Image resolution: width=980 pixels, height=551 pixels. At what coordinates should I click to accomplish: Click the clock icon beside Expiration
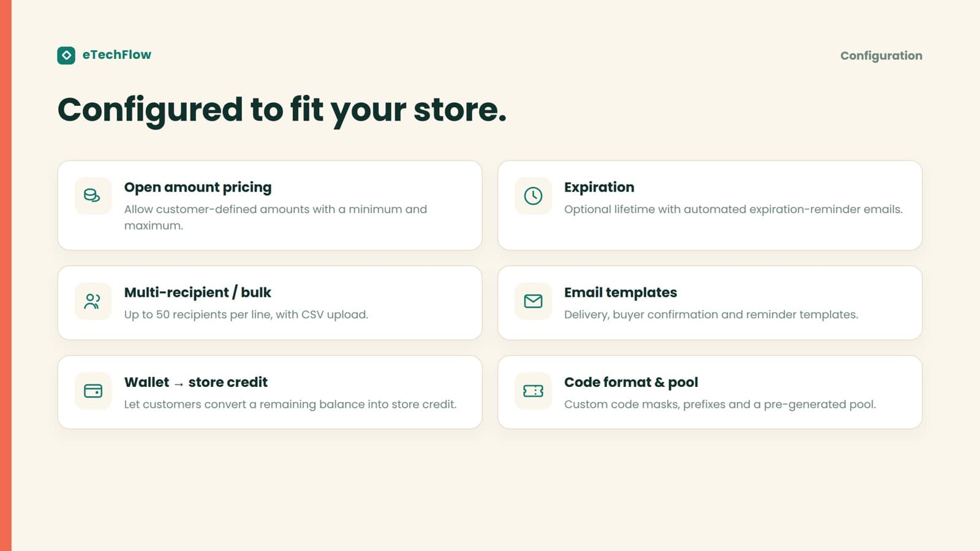[x=533, y=196]
